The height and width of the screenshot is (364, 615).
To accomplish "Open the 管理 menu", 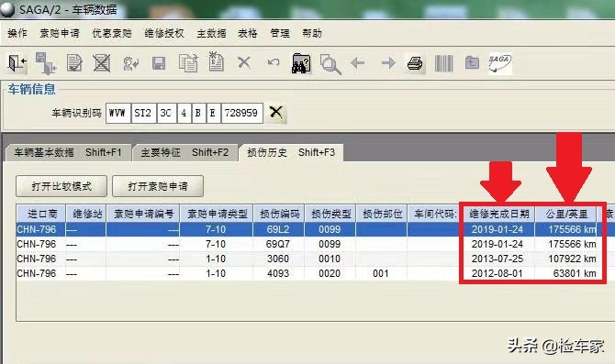I will tap(280, 33).
